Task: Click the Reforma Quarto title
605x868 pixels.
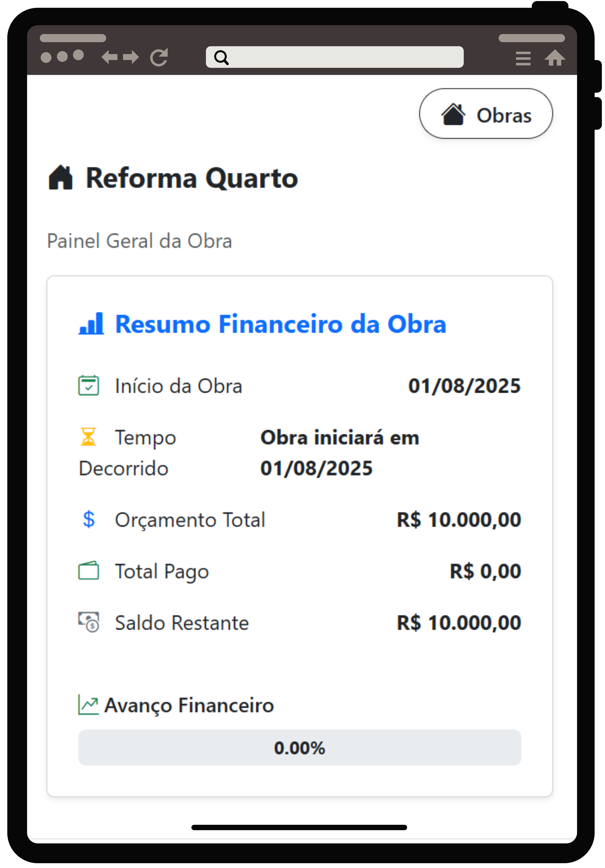Action: 192,178
